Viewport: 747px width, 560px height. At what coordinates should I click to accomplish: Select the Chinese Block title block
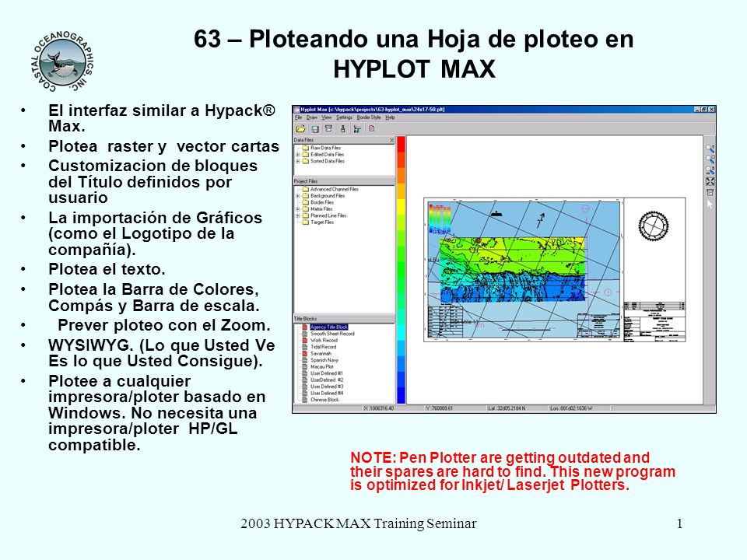325,400
